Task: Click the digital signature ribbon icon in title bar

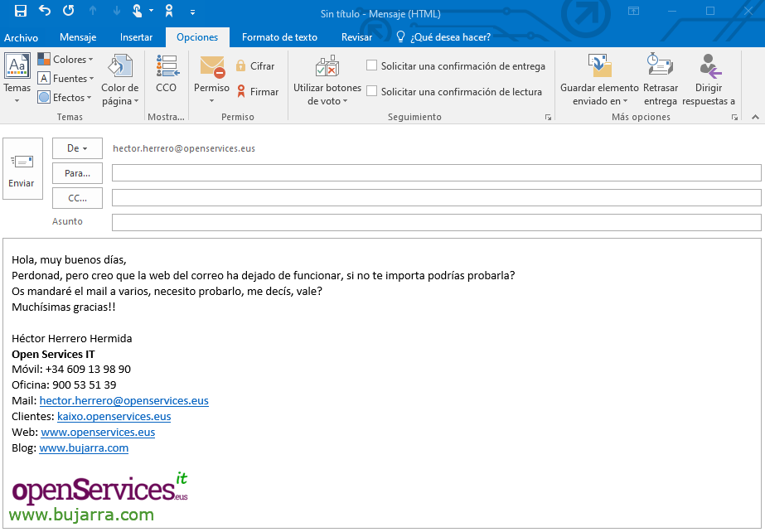Action: 169,11
